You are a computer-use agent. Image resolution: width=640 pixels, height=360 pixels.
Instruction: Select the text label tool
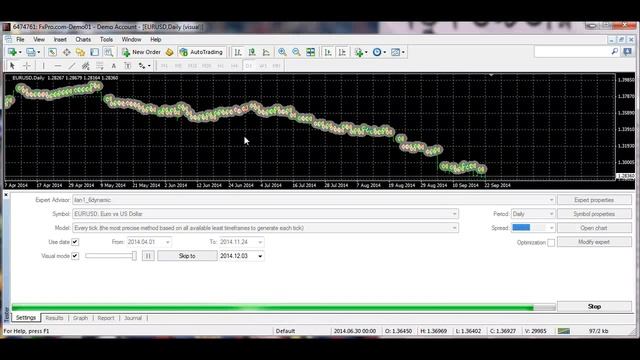coord(128,66)
